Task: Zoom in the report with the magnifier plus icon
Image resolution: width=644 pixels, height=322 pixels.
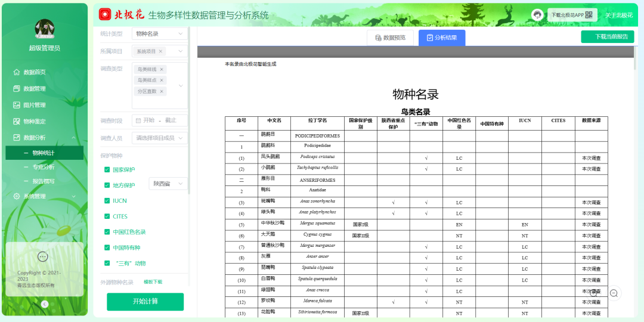Action: [x=593, y=292]
